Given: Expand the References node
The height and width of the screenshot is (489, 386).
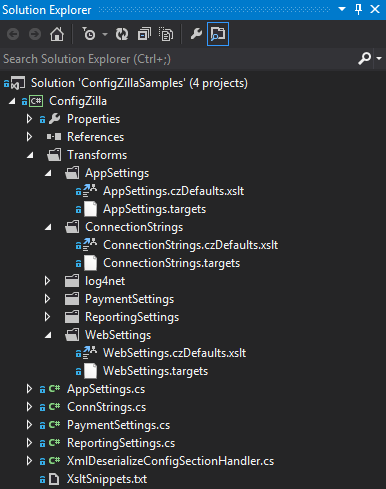Looking at the screenshot, I should [29, 137].
